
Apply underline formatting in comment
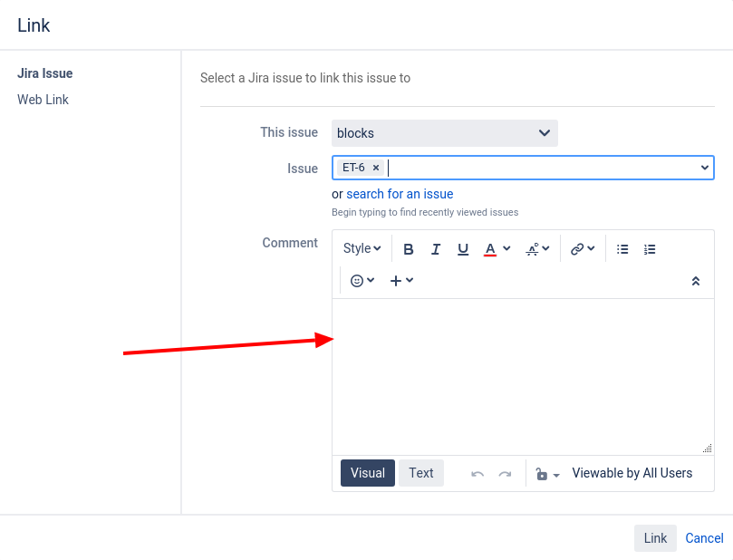463,249
